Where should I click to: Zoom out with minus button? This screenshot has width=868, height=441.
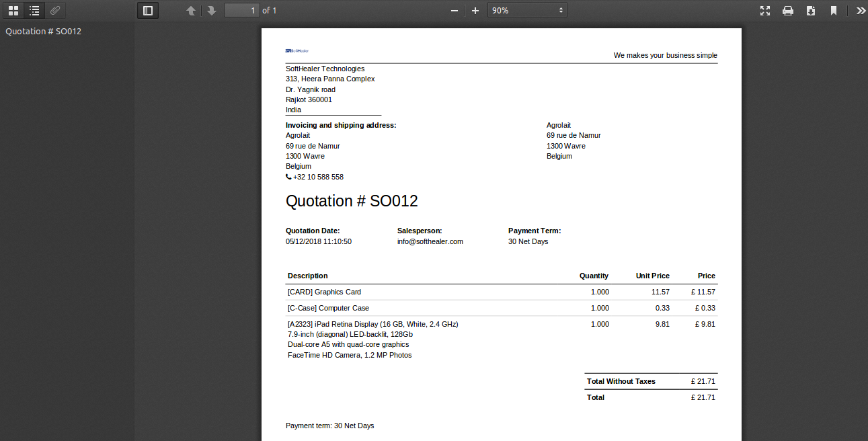(x=455, y=10)
